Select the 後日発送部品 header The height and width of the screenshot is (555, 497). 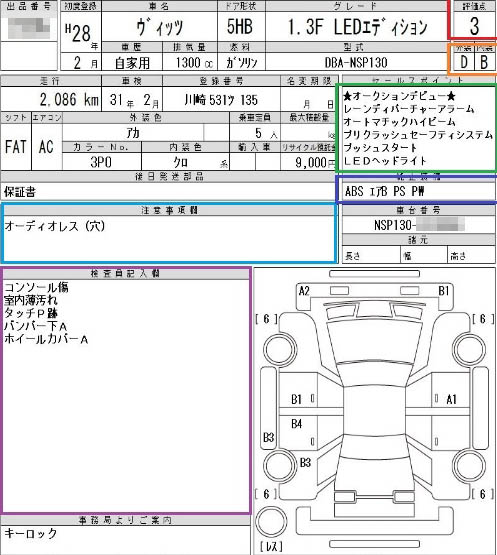[169, 176]
